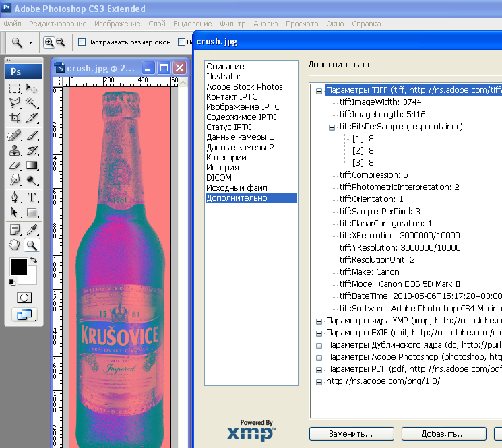Select 'Описание' in the category list
This screenshot has width=502, height=448.
pyautogui.click(x=251, y=66)
